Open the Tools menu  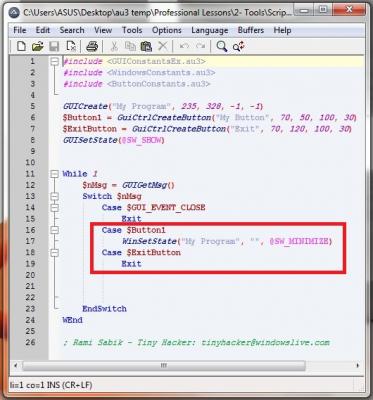point(132,30)
